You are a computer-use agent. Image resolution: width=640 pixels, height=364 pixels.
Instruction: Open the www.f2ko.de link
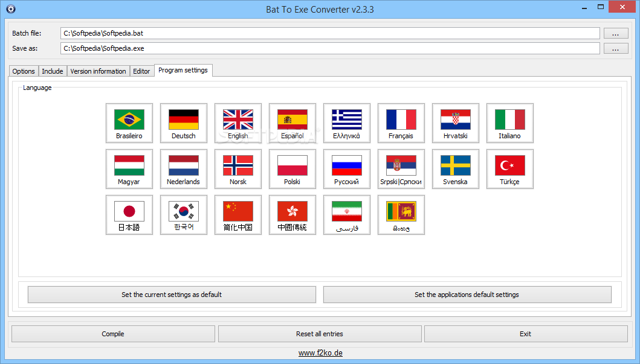point(320,353)
